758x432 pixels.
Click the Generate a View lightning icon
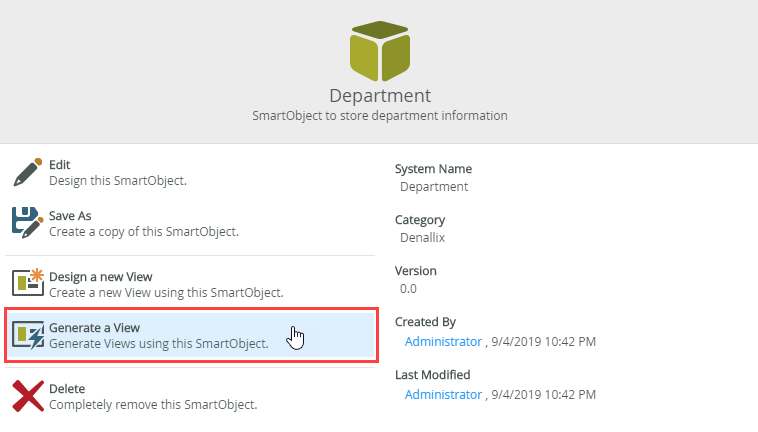(x=27, y=335)
